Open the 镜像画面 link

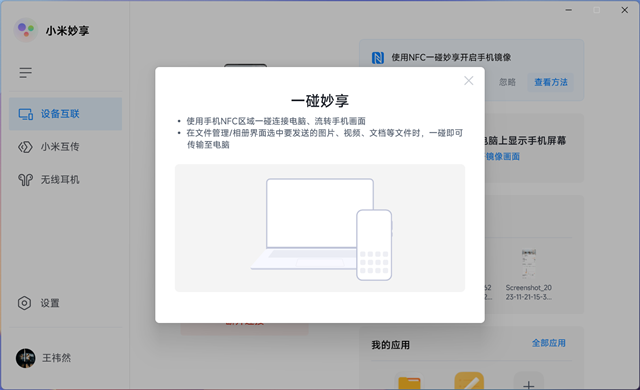[x=502, y=156]
